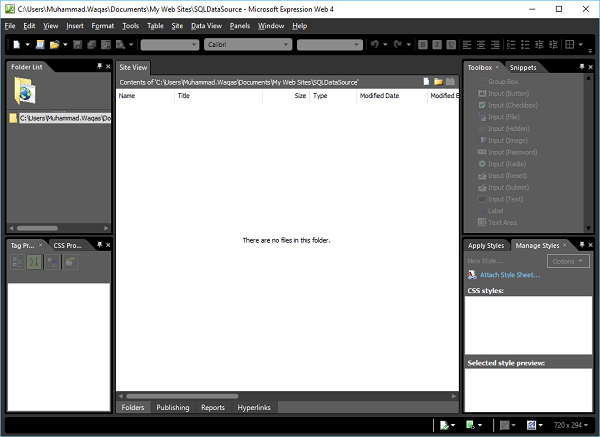Open the Style combo box

pyautogui.click(x=170, y=45)
